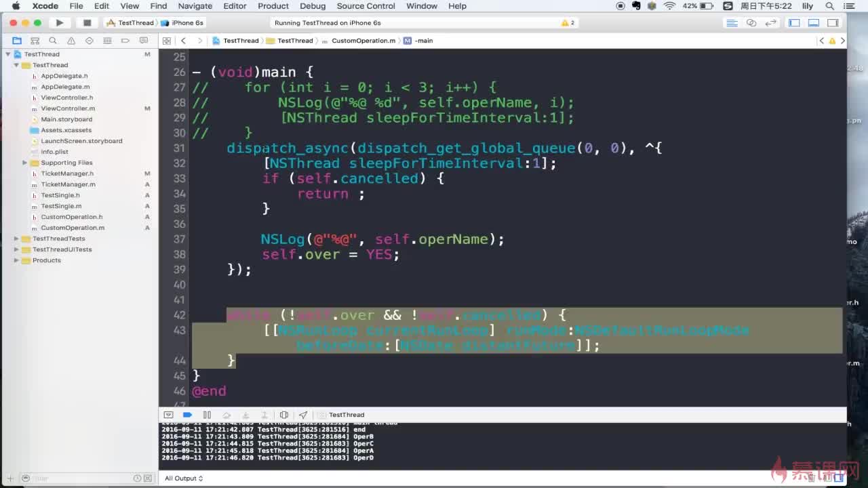
Task: Go forward in editor history
Action: point(199,41)
